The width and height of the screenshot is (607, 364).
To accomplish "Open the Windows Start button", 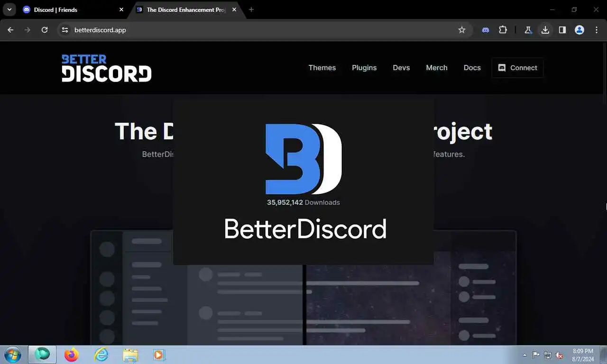I will click(x=13, y=355).
